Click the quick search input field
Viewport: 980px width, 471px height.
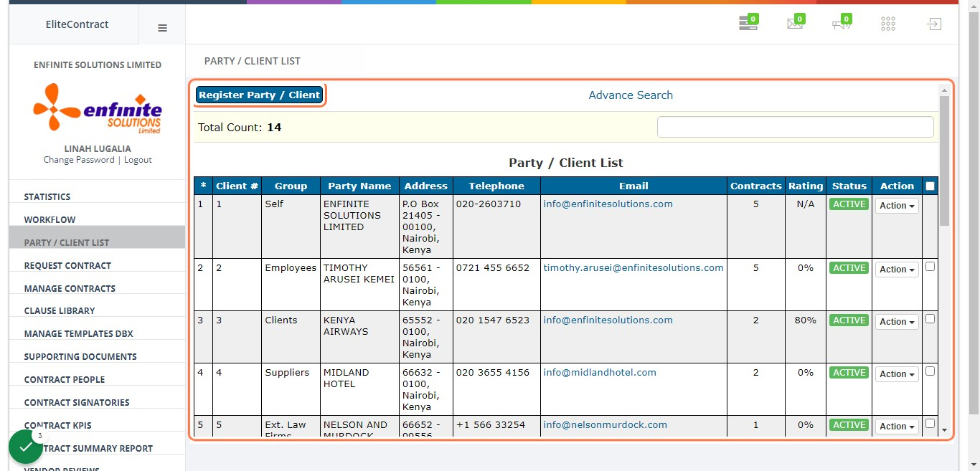point(796,127)
